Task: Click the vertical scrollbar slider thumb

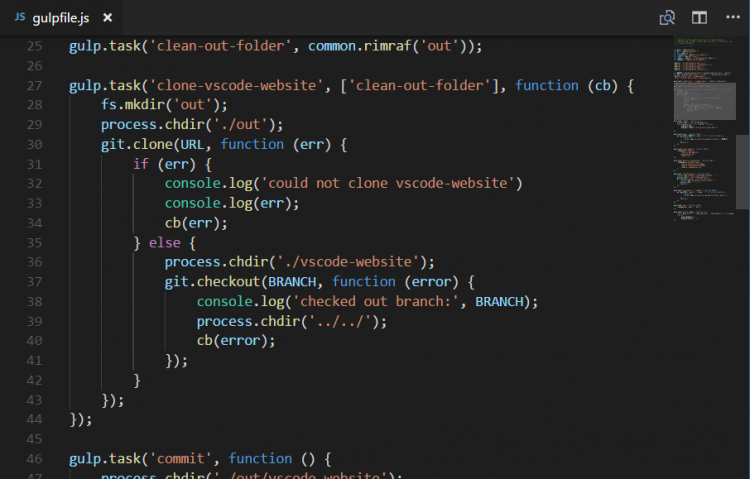Action: tap(742, 172)
